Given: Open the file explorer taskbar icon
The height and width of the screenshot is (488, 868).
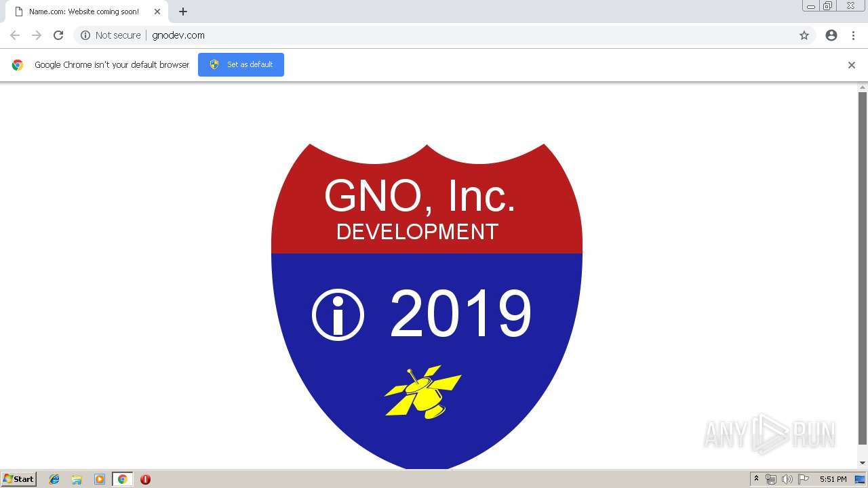Looking at the screenshot, I should [x=77, y=479].
